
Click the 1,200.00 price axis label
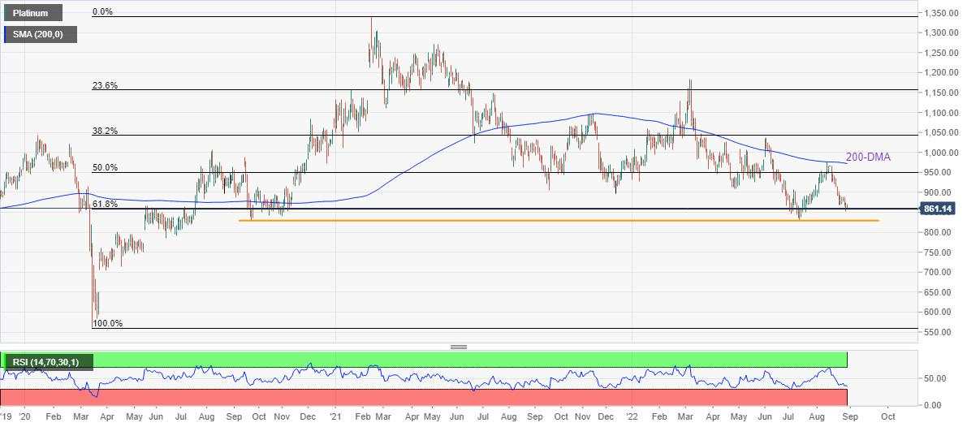point(943,73)
